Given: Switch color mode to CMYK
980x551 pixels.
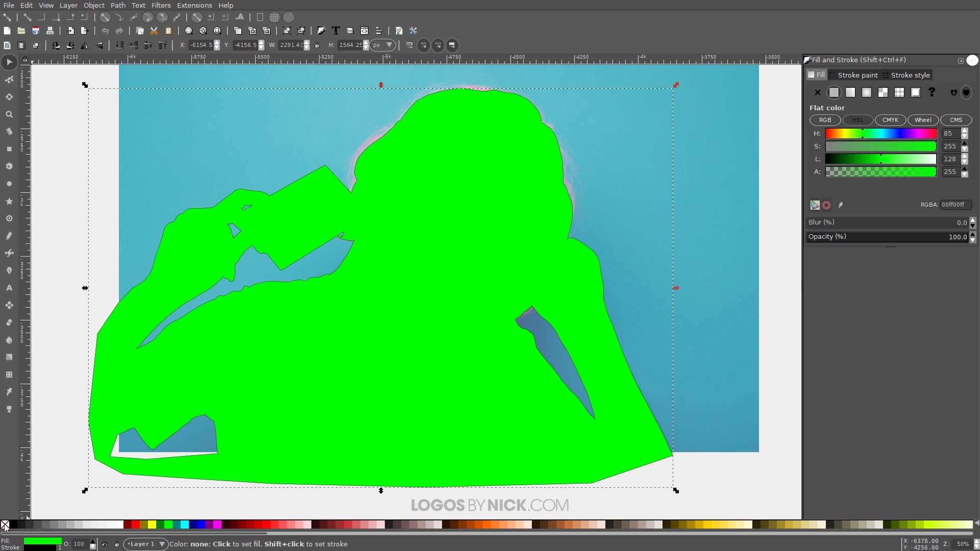Looking at the screenshot, I should coord(891,120).
